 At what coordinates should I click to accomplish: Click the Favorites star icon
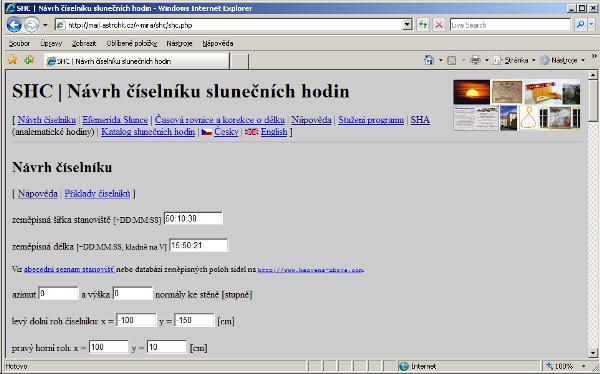click(13, 60)
